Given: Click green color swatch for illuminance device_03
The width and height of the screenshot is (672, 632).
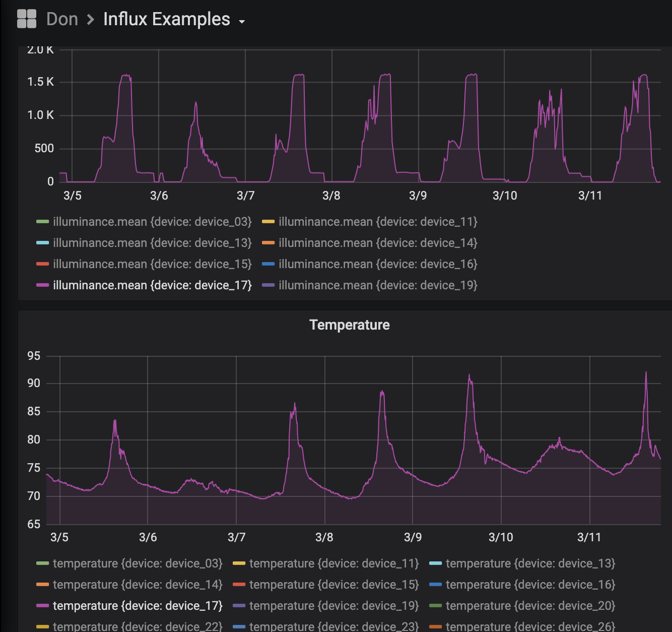Looking at the screenshot, I should click(43, 222).
